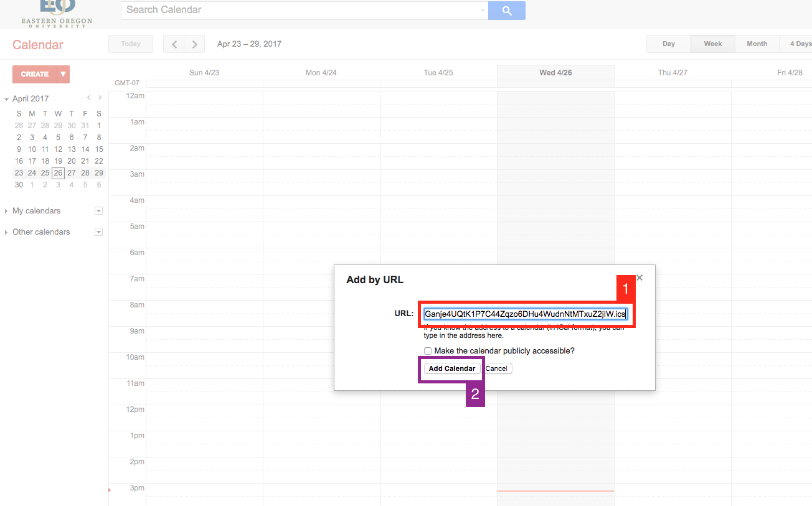
Task: Select April 10 in mini calendar
Action: tap(32, 149)
